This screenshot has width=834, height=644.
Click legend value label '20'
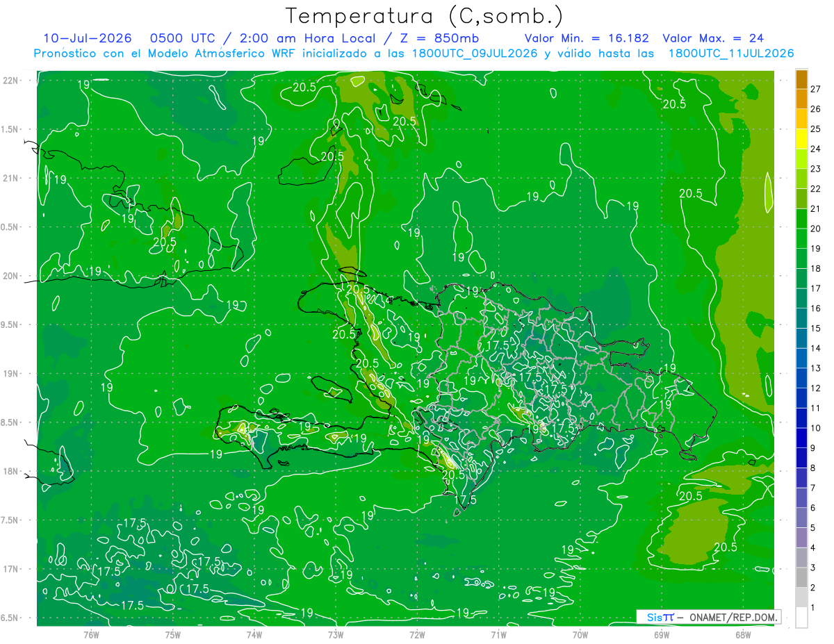pos(815,229)
